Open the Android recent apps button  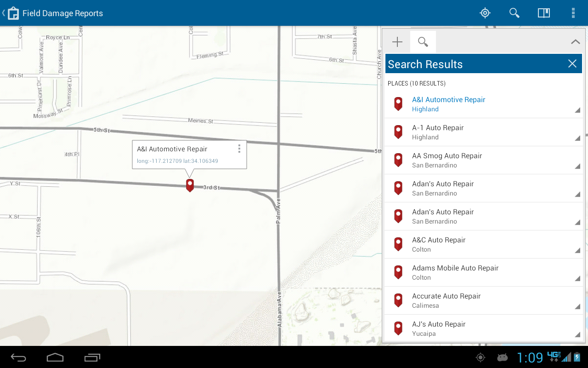pos(92,357)
